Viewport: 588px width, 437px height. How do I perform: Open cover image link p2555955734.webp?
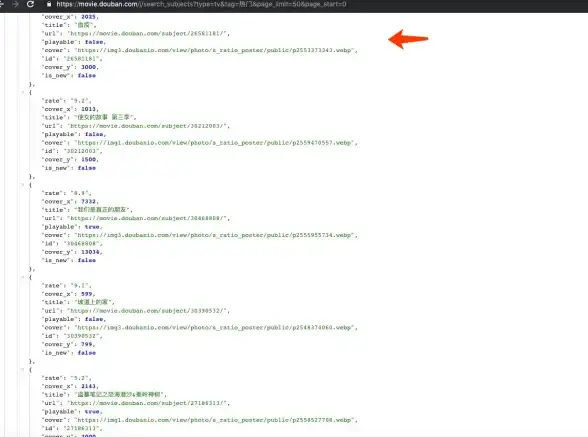(214, 235)
